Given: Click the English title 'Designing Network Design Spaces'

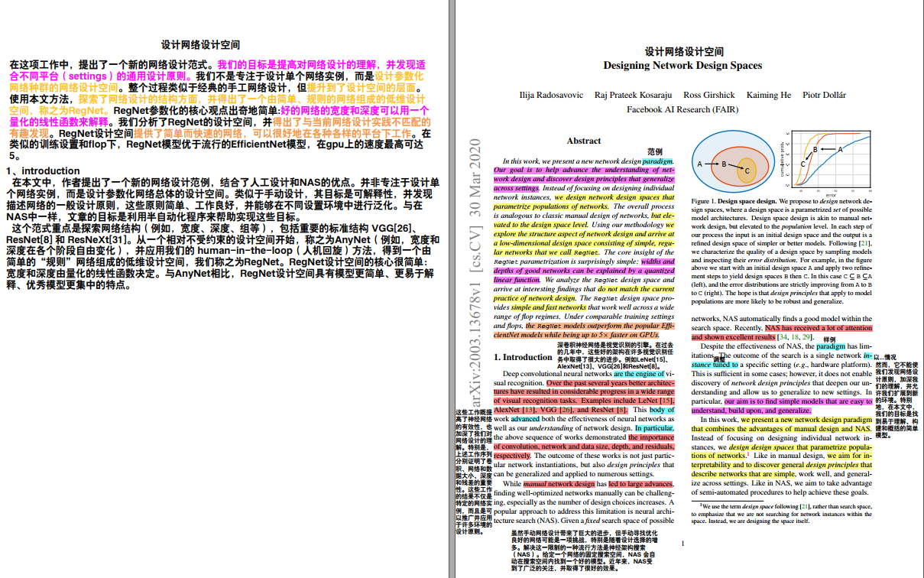Looking at the screenshot, I should pos(682,66).
